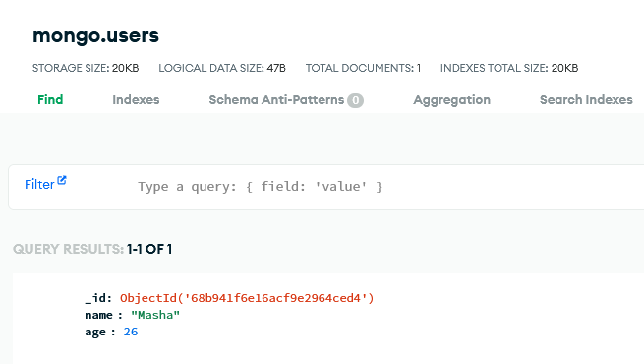Viewport: 644px width, 364px height.
Task: Click the Filter link
Action: [39, 185]
